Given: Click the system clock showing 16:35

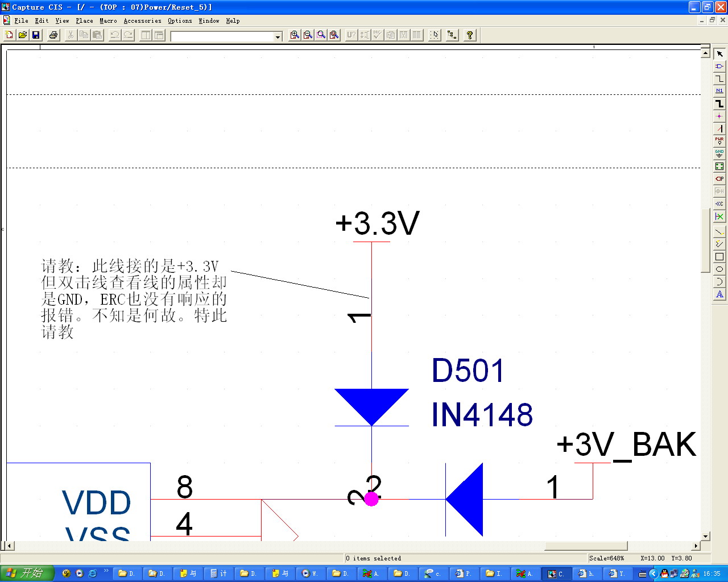Looking at the screenshot, I should coord(712,573).
